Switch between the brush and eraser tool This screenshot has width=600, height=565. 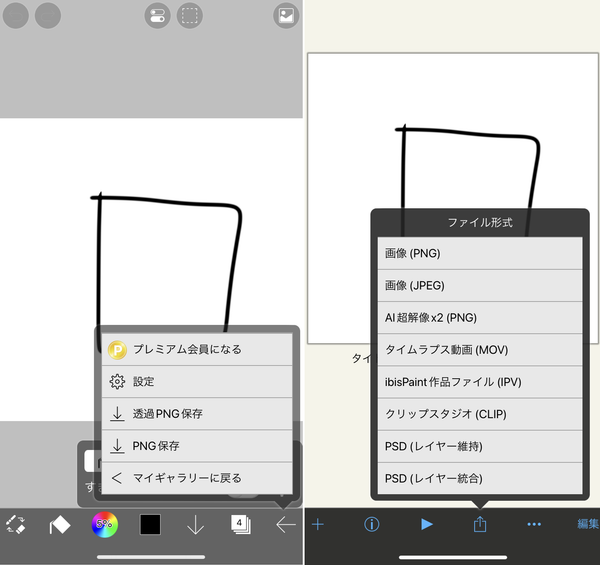point(16,524)
